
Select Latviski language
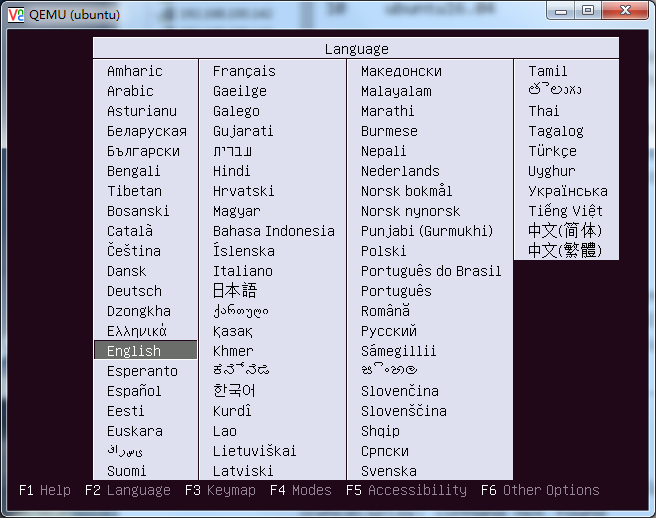click(243, 471)
